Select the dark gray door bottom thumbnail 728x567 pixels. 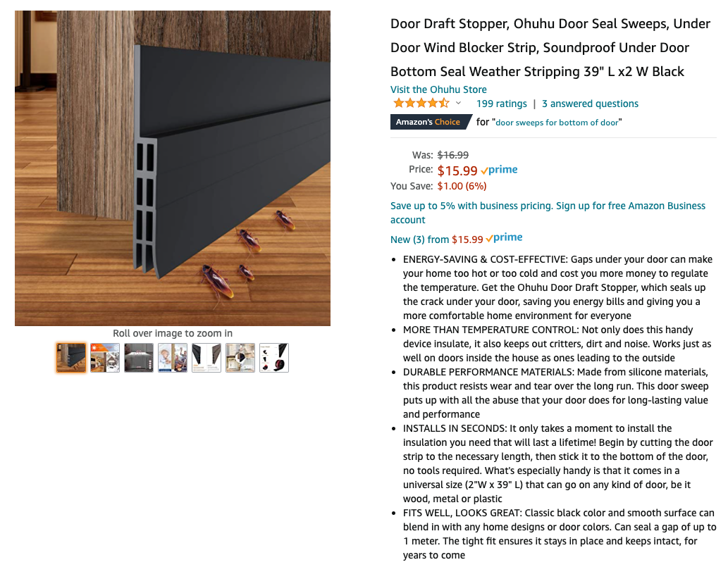tap(139, 358)
